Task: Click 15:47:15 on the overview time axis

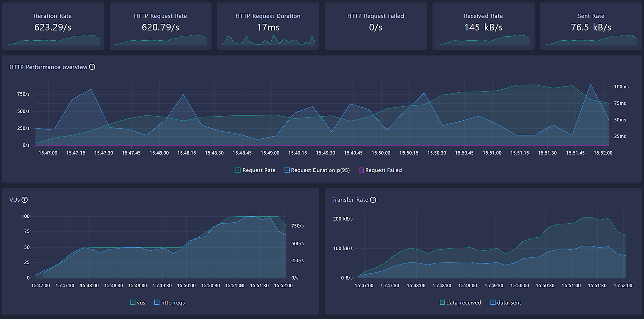Action: click(x=75, y=153)
